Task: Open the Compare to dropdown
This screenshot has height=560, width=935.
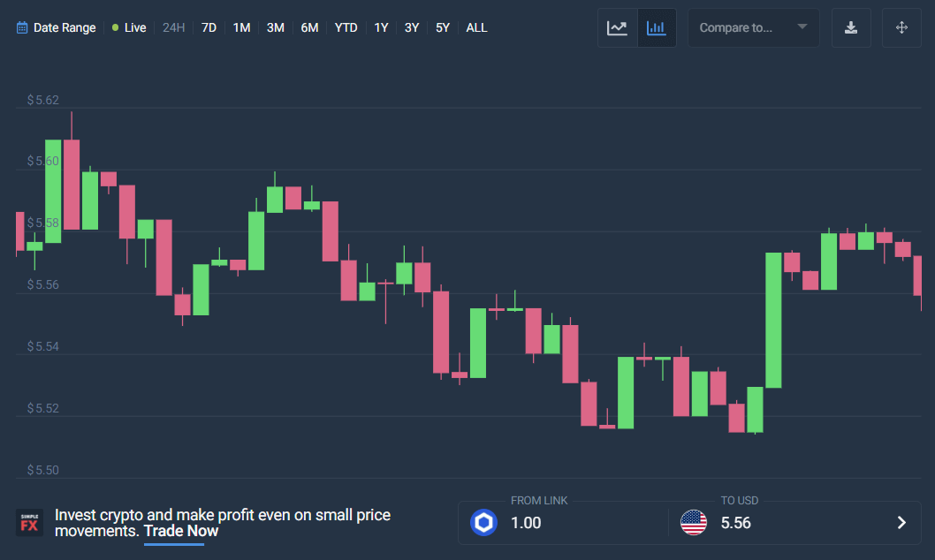Action: pos(753,28)
